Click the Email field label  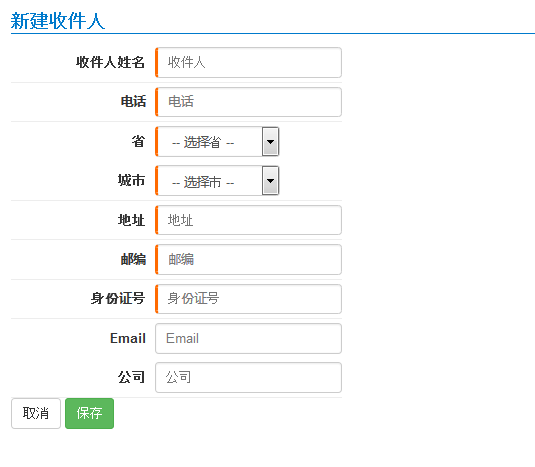click(x=128, y=338)
